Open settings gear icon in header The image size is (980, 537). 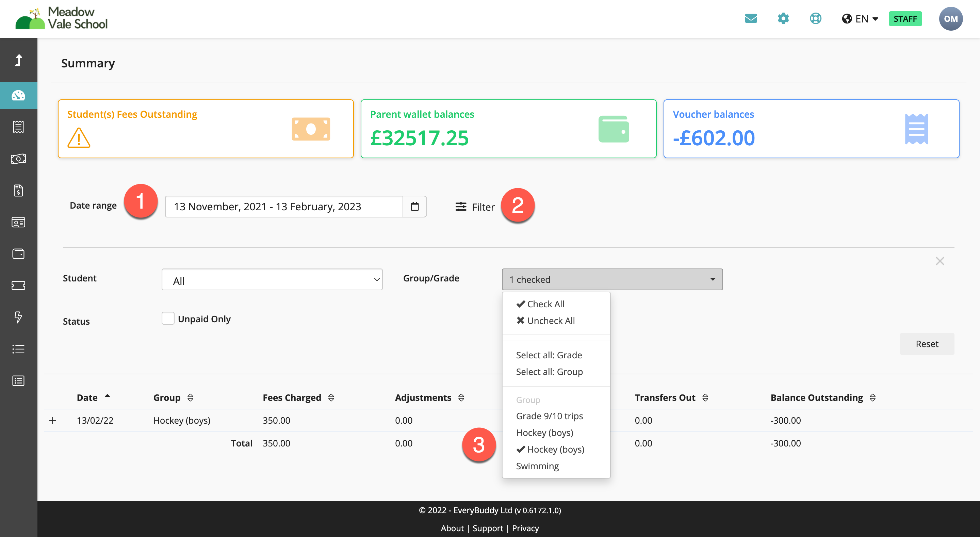click(783, 18)
